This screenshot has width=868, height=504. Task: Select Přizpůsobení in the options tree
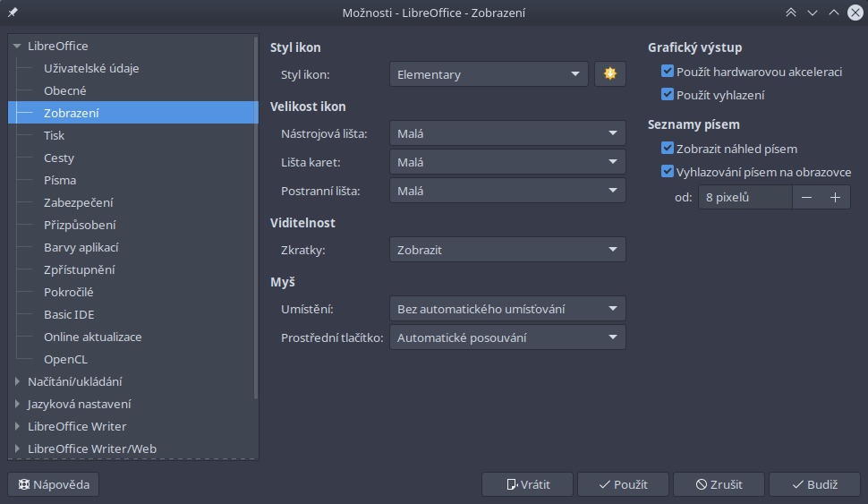[x=80, y=225]
